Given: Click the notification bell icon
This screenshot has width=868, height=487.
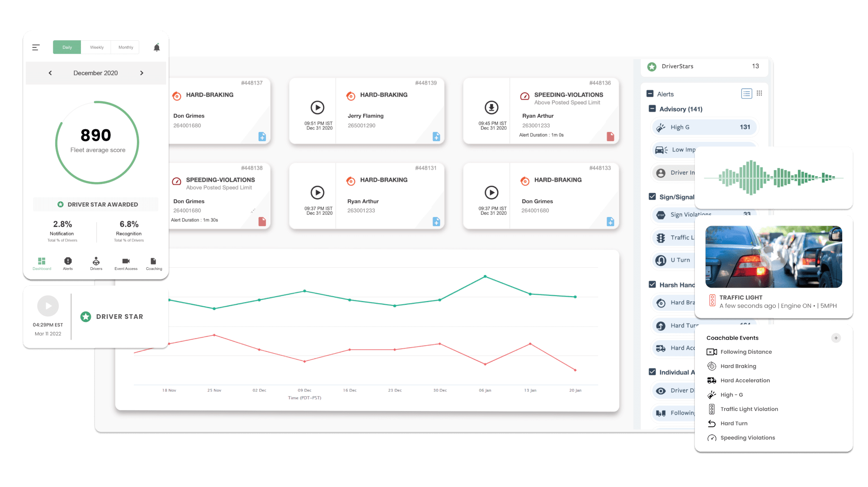Looking at the screenshot, I should click(156, 47).
